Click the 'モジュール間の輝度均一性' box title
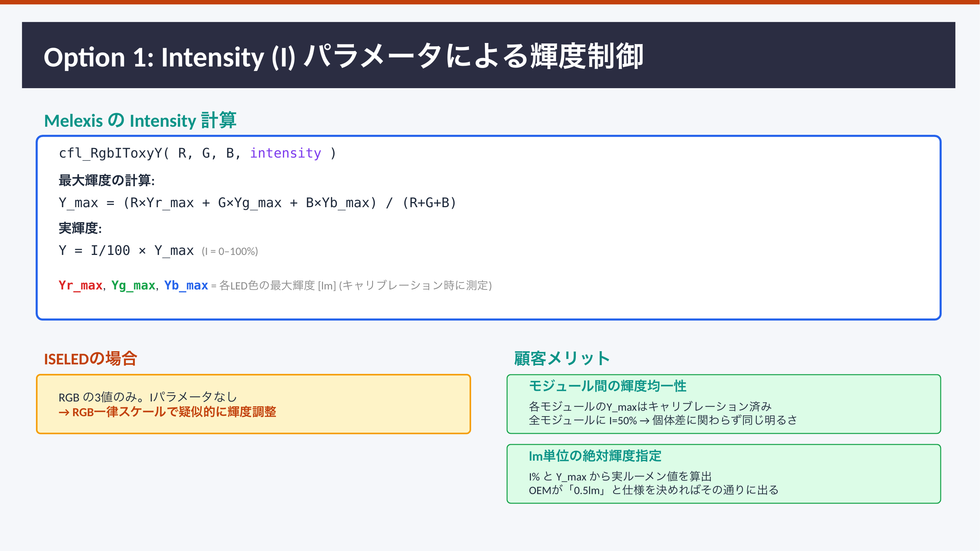980x551 pixels. point(607,386)
